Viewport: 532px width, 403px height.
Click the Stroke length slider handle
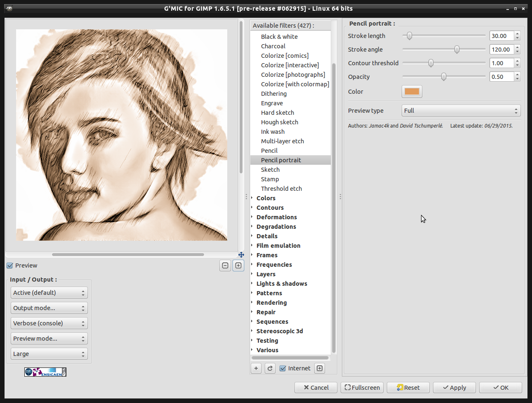410,36
